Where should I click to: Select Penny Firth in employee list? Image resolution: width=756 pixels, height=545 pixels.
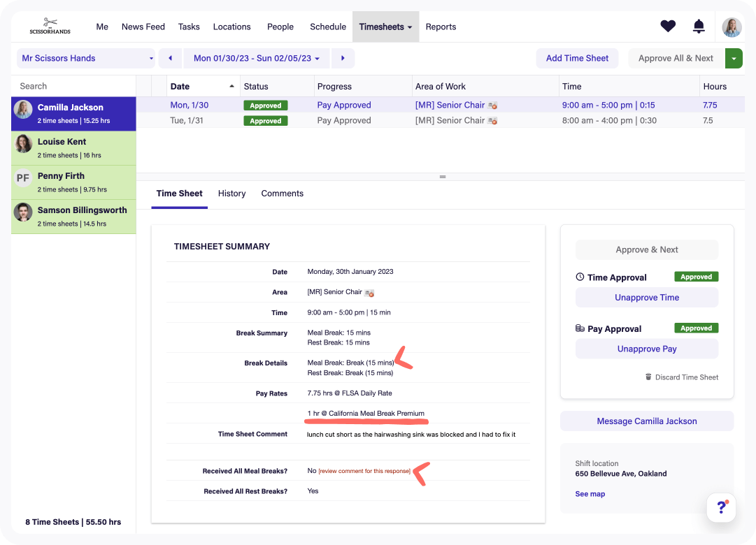pyautogui.click(x=73, y=182)
